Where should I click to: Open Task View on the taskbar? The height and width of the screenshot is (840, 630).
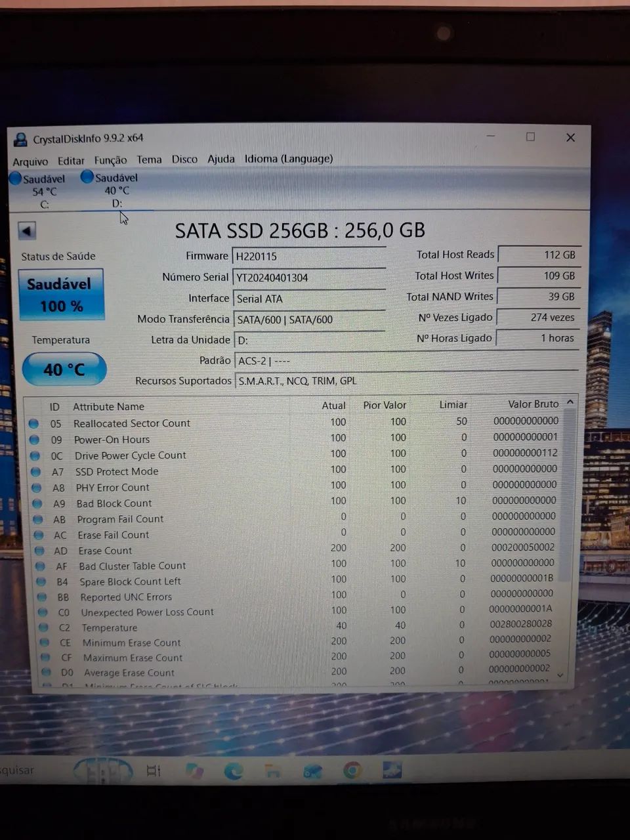[154, 770]
